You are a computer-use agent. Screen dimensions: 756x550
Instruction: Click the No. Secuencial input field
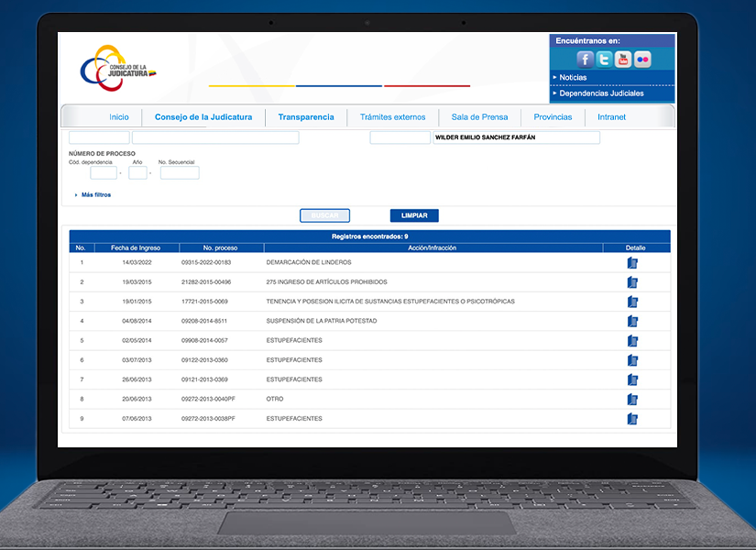[180, 172]
